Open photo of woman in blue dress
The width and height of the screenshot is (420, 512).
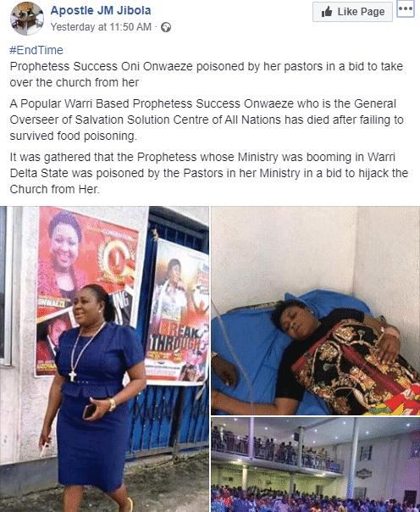[104, 359]
